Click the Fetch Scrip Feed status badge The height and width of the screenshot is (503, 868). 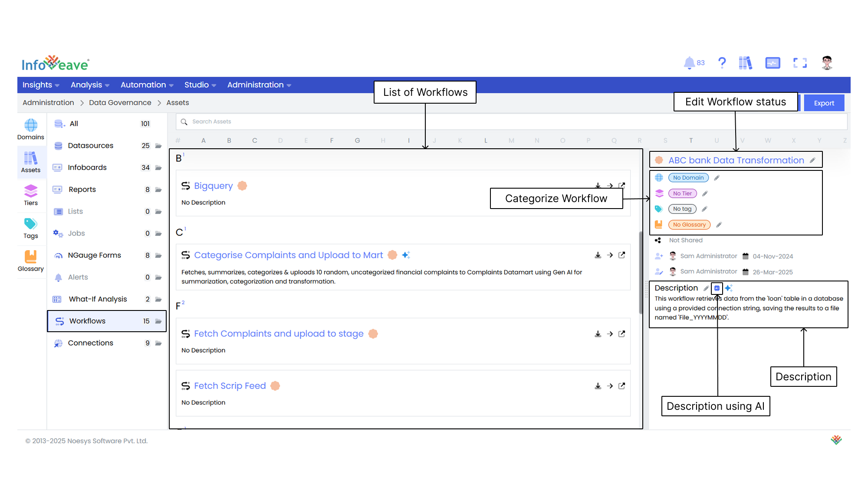(275, 385)
